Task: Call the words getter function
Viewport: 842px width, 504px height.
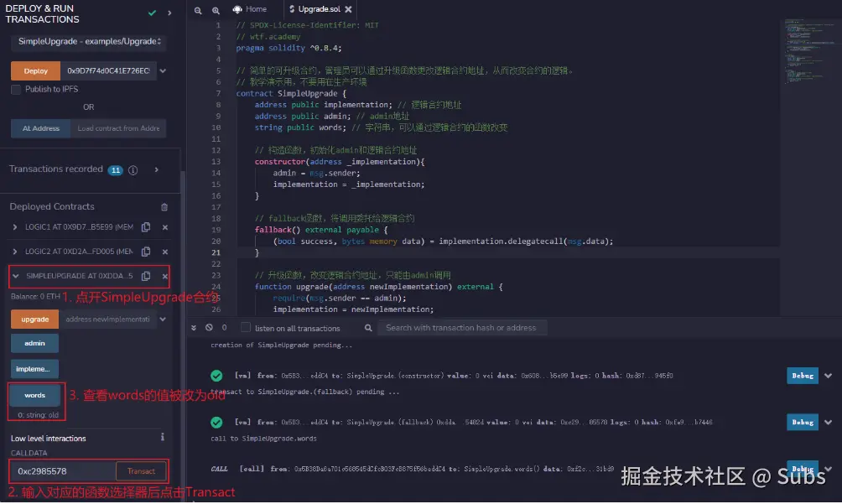Action: pos(34,395)
